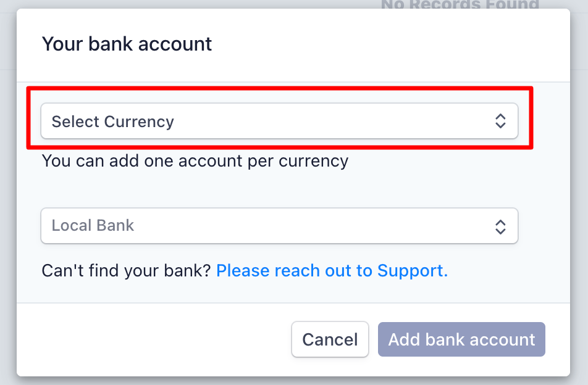Image resolution: width=588 pixels, height=385 pixels.
Task: Focus the currency selector combo box
Action: coord(279,121)
